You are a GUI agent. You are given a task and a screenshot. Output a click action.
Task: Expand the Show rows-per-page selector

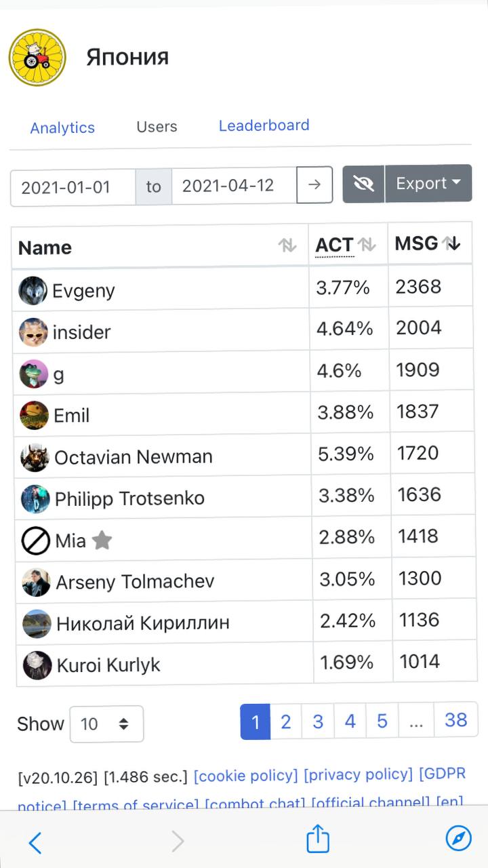(106, 724)
